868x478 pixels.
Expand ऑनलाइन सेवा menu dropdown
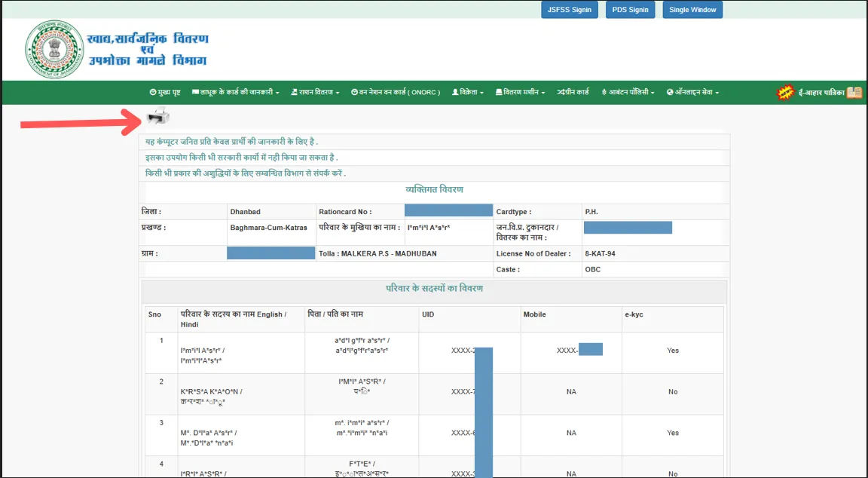coord(692,93)
